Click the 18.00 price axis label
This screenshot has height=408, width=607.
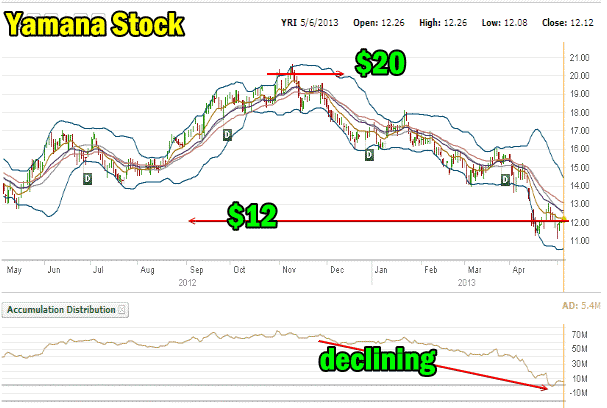[580, 113]
